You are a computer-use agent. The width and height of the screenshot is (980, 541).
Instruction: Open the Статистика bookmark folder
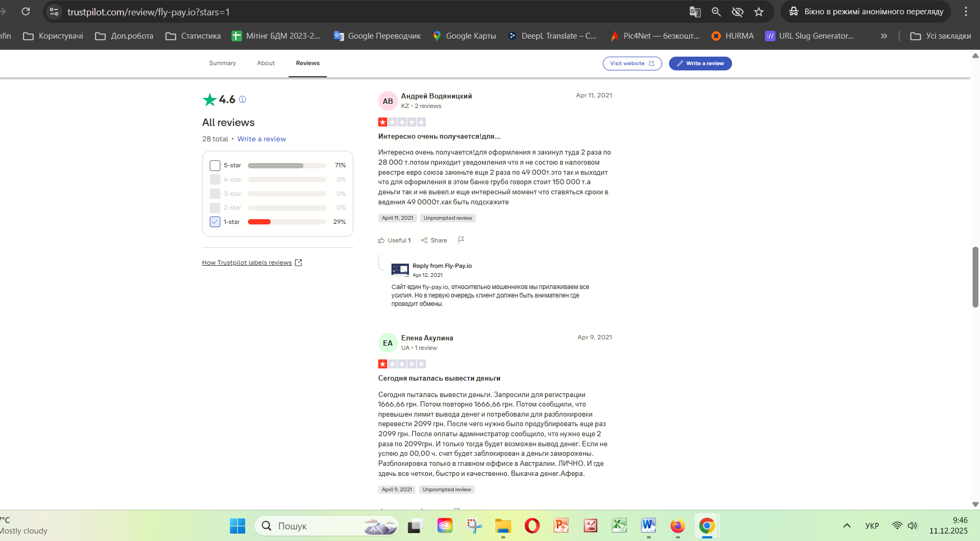tap(193, 36)
